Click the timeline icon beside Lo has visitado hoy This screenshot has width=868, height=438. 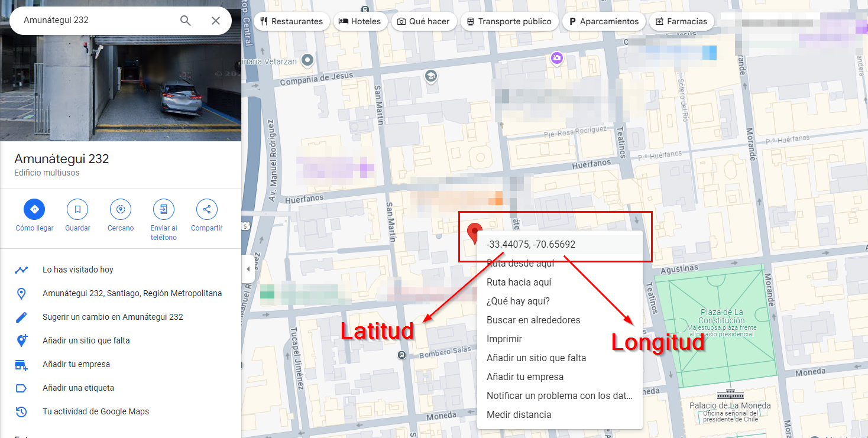coord(21,270)
